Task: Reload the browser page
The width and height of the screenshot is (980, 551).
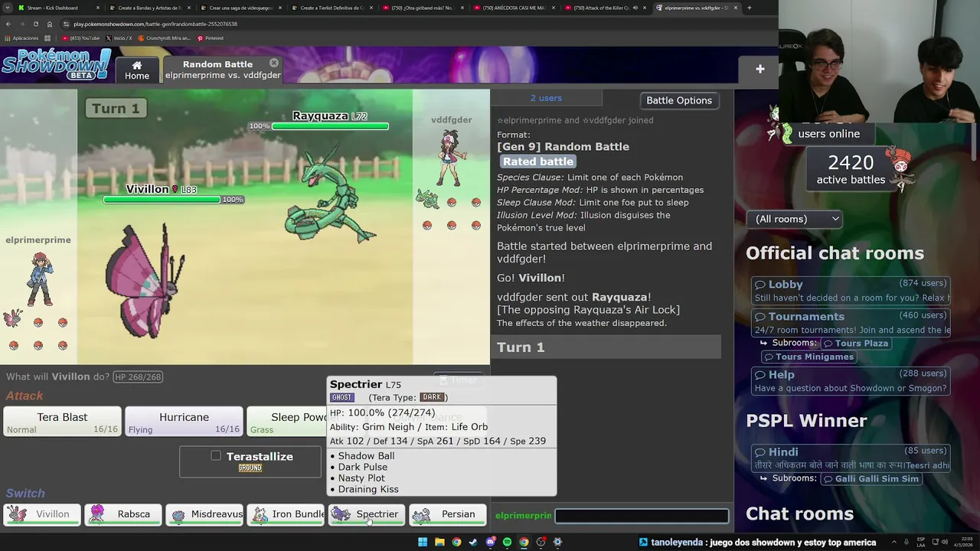Action: (x=35, y=24)
